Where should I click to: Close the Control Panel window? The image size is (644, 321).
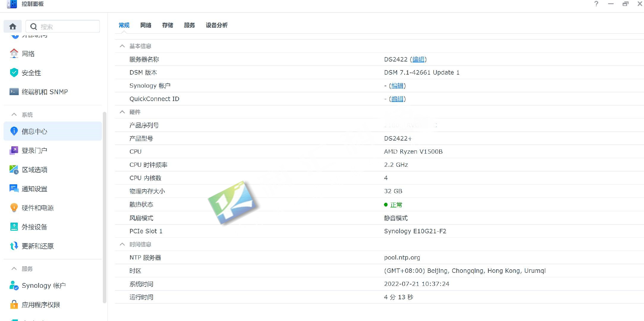point(640,4)
